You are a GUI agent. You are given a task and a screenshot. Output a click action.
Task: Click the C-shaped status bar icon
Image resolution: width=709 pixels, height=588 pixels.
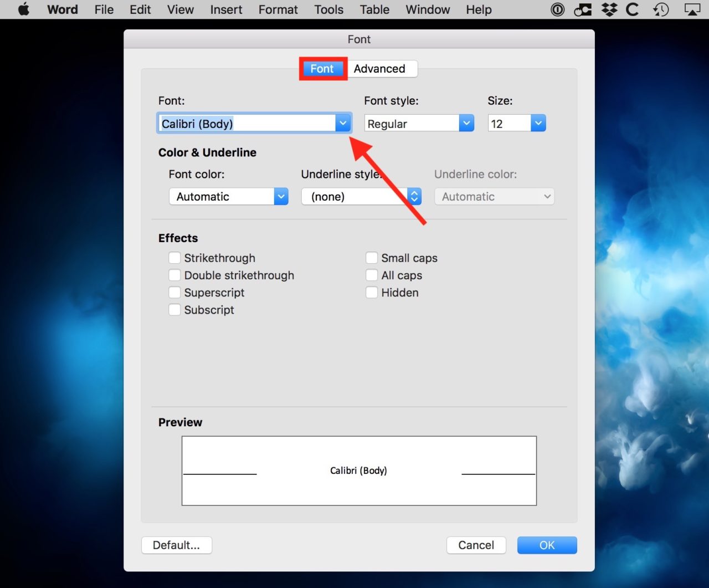coord(633,9)
